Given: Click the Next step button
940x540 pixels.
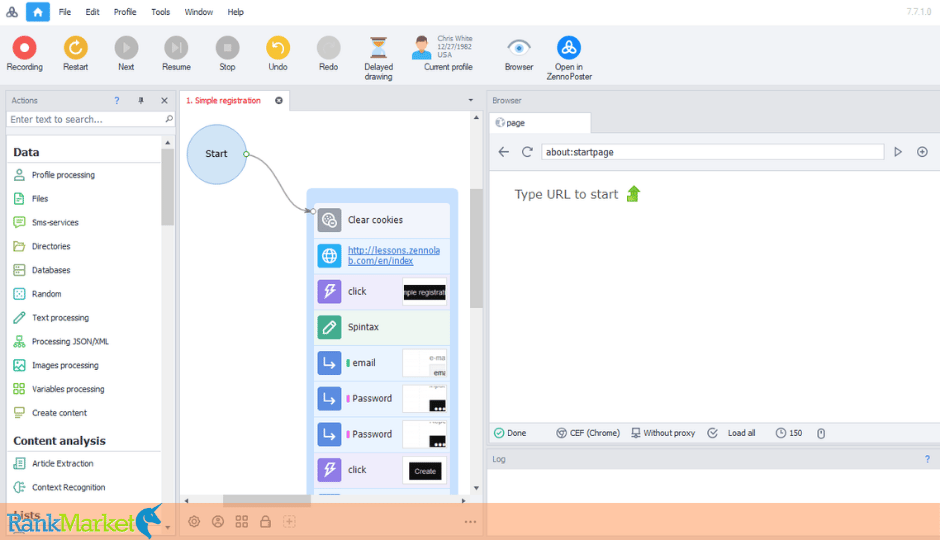Looking at the screenshot, I should (x=126, y=48).
